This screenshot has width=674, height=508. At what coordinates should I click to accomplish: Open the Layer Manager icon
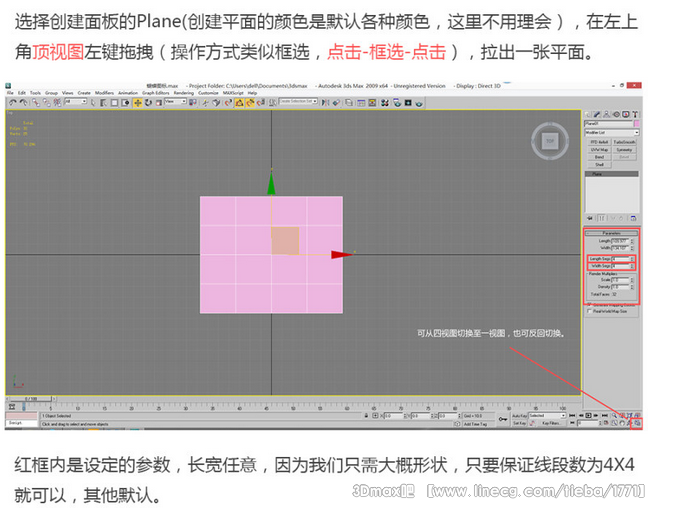(349, 103)
